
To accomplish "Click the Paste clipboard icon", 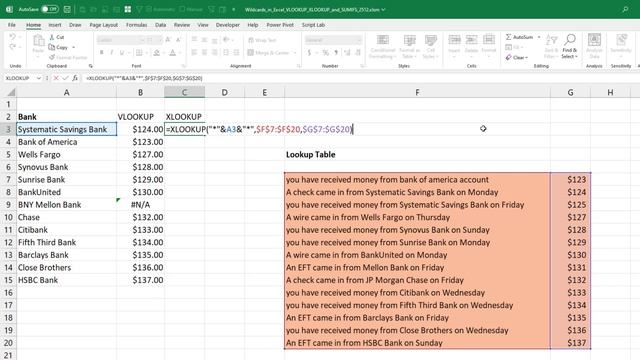I will (x=38, y=41).
